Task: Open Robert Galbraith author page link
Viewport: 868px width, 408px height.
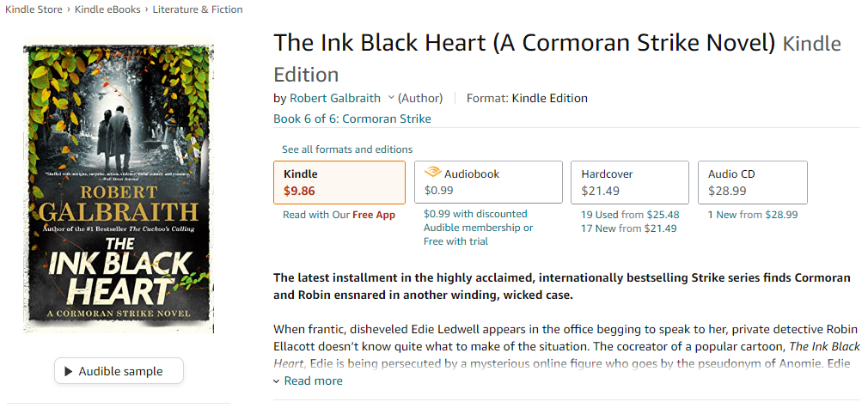Action: click(x=336, y=98)
